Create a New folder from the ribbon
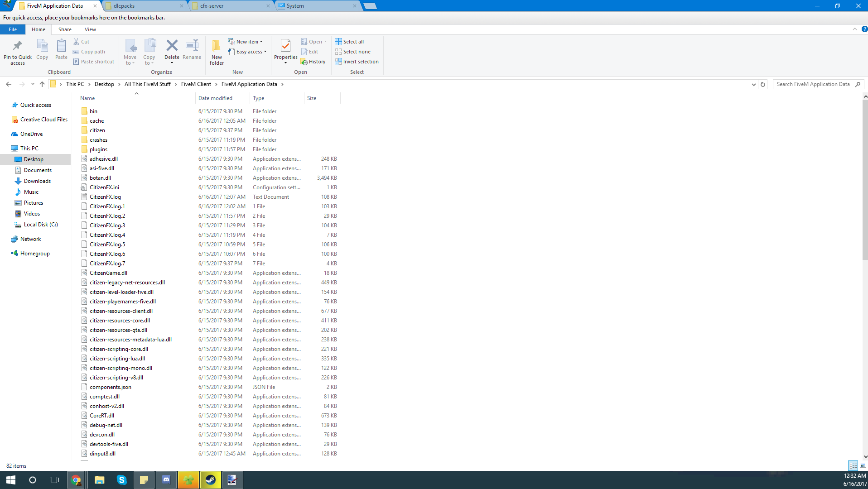Image resolution: width=868 pixels, height=489 pixels. [217, 52]
